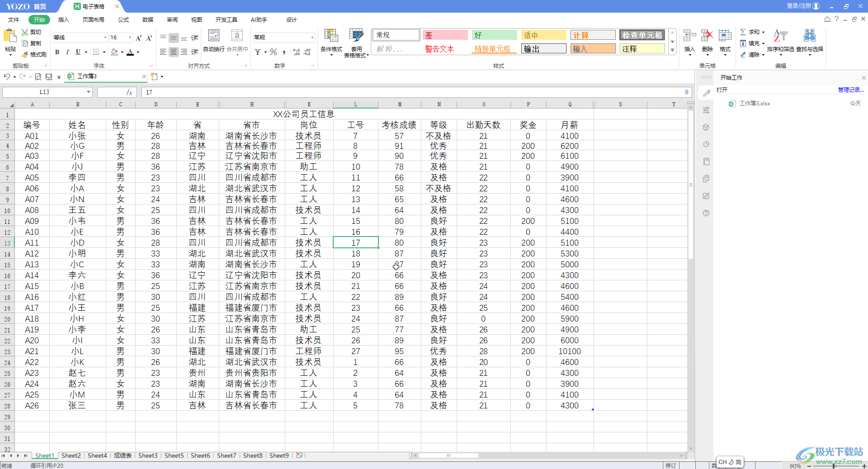Apply percent style with the % icon

pos(274,52)
